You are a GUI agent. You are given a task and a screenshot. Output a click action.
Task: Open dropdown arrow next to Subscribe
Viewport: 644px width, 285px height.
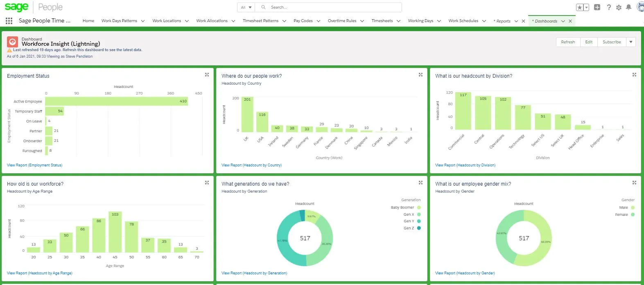pos(631,42)
